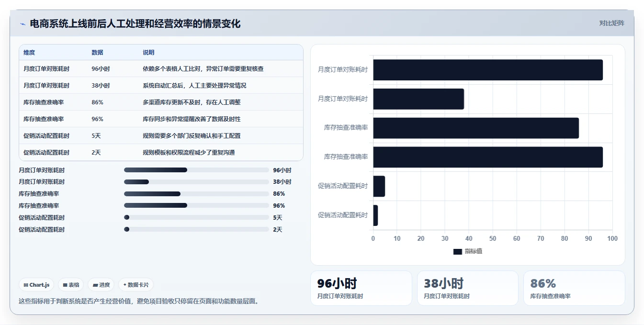Click the x-axis tick label 20

[x=421, y=238]
